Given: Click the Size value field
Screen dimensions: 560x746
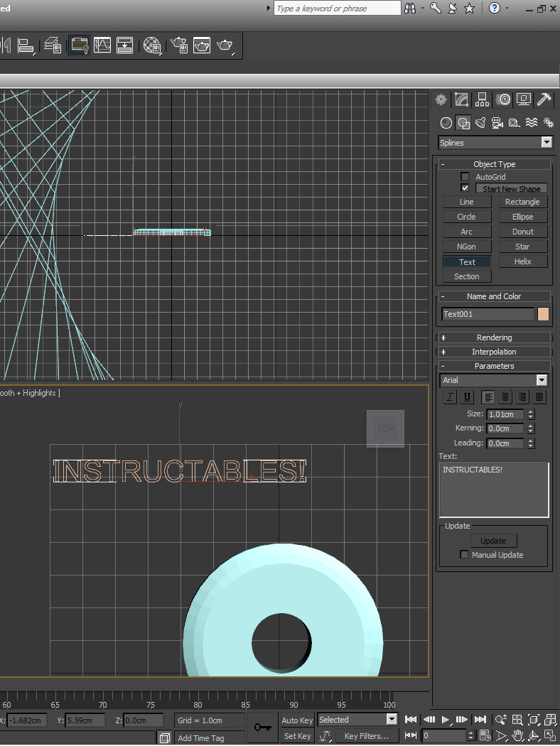Looking at the screenshot, I should 505,414.
